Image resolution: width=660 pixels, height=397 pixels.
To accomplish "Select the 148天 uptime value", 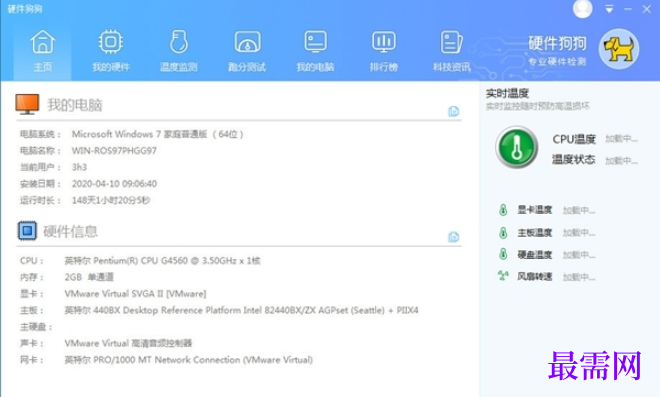I will pyautogui.click(x=111, y=200).
